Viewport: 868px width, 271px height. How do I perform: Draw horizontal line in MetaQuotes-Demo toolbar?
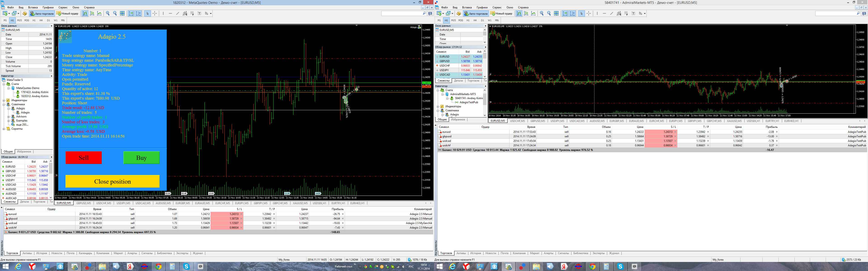(x=170, y=14)
